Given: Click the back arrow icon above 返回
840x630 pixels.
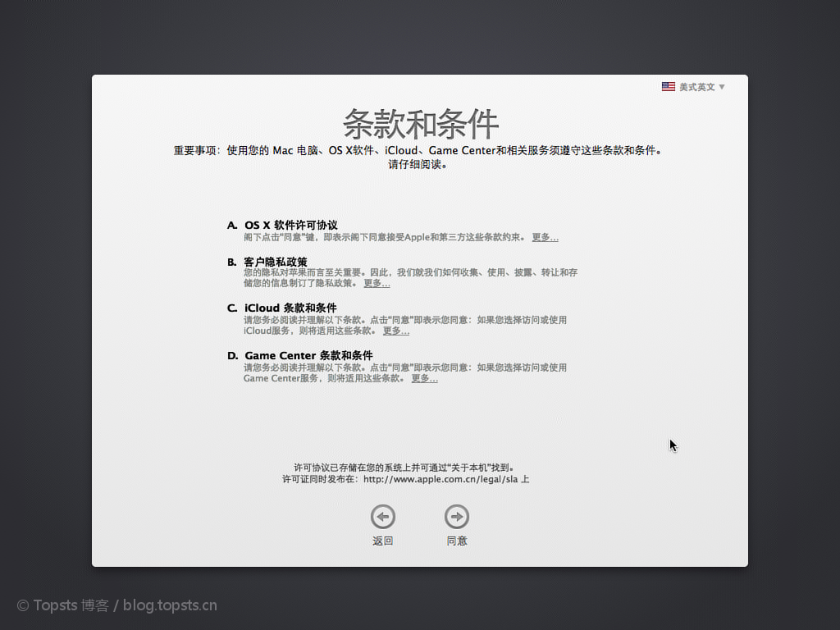Looking at the screenshot, I should (x=383, y=517).
